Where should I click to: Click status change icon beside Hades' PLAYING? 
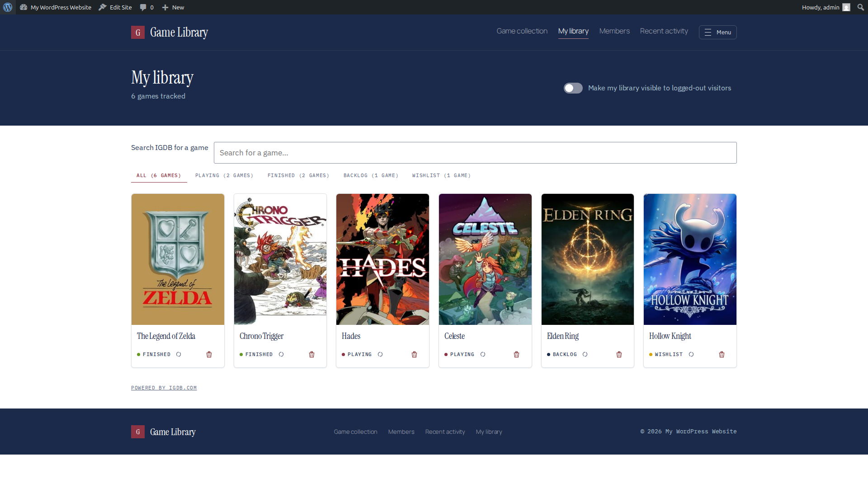(x=380, y=354)
